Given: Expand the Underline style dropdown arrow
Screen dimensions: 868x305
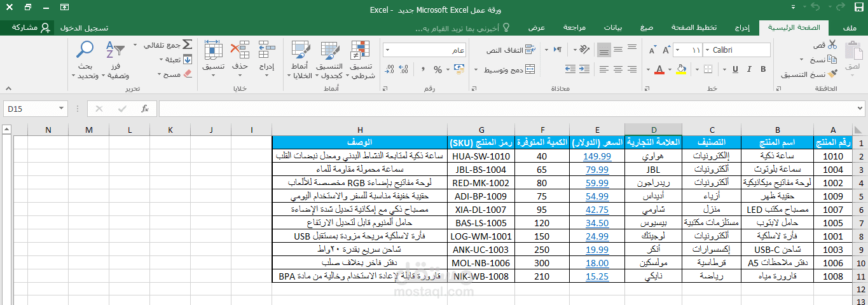Looking at the screenshot, I should click(x=724, y=69).
